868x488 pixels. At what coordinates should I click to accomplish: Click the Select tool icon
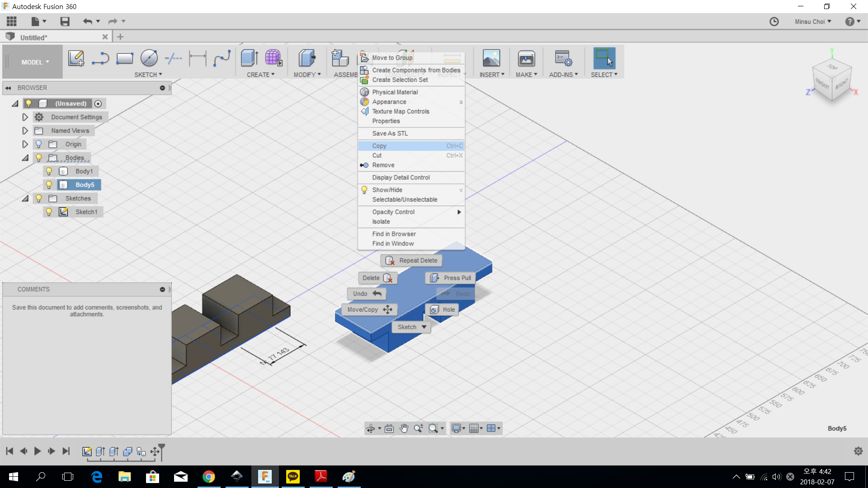[x=604, y=58]
